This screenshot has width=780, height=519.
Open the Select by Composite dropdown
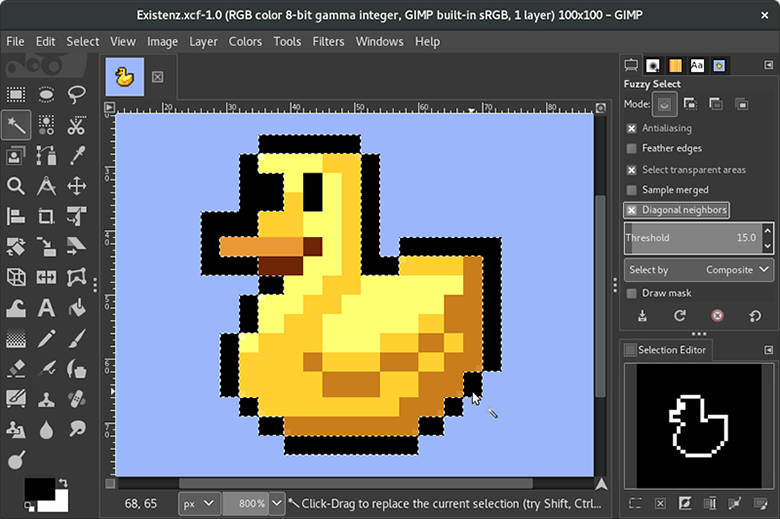tap(699, 270)
